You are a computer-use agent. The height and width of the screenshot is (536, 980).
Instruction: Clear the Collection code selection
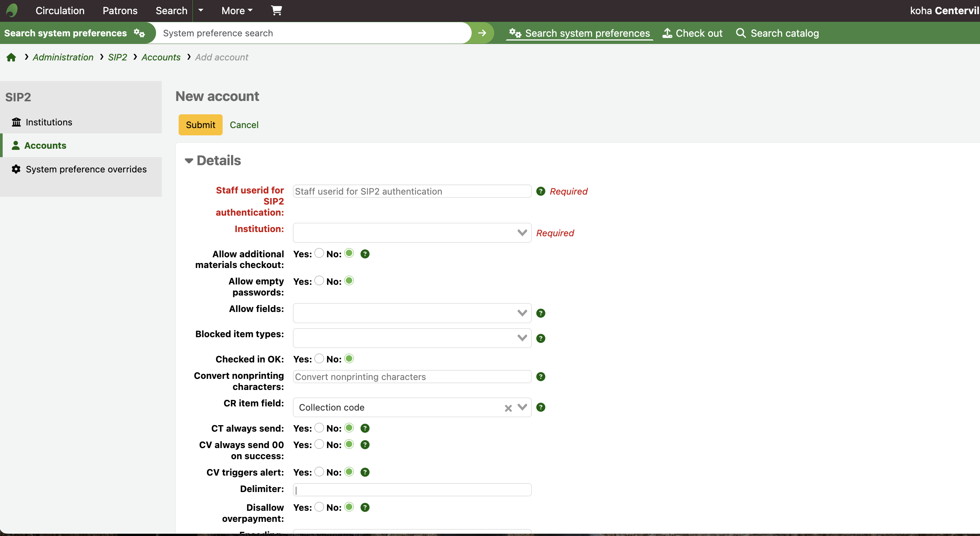tap(508, 408)
